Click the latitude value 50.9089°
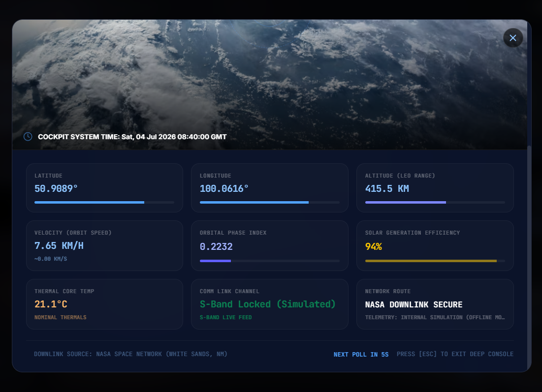Screen dimensions: 542x392 point(56,188)
